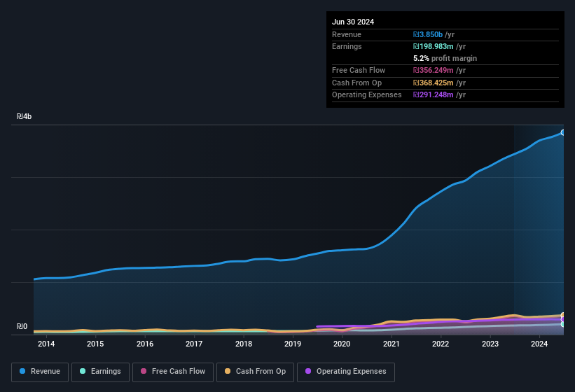The height and width of the screenshot is (392, 575).
Task: Click the 2021 x-axis label
Action: coord(392,344)
